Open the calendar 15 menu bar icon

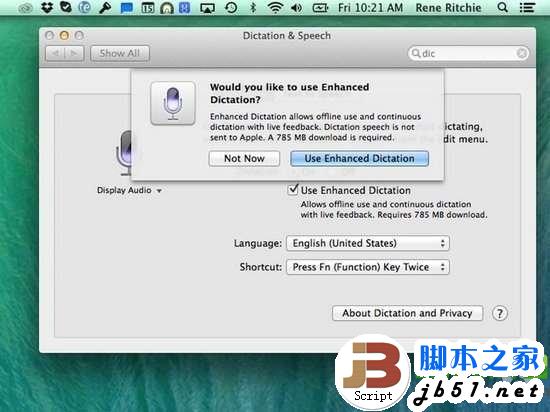[x=148, y=8]
